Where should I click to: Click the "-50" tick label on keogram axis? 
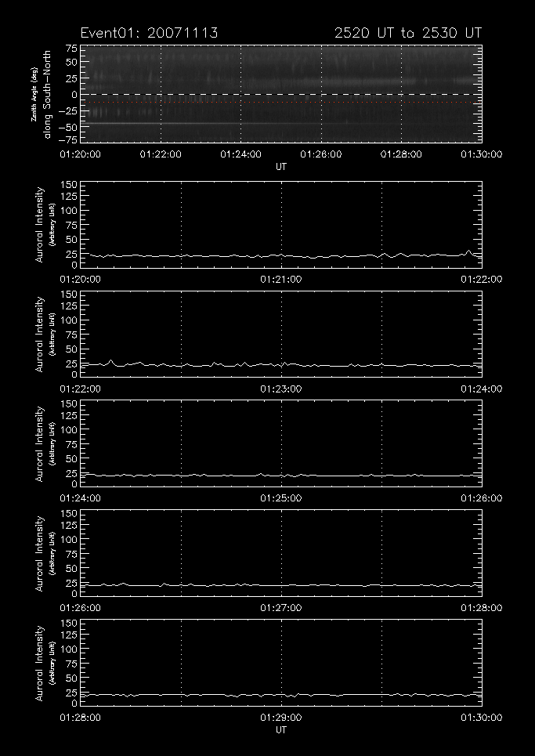point(68,127)
